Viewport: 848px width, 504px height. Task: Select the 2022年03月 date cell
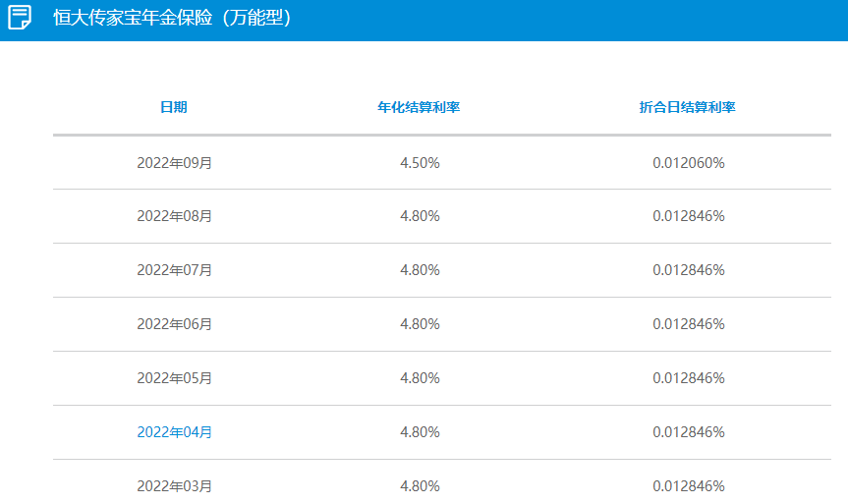pyautogui.click(x=174, y=486)
